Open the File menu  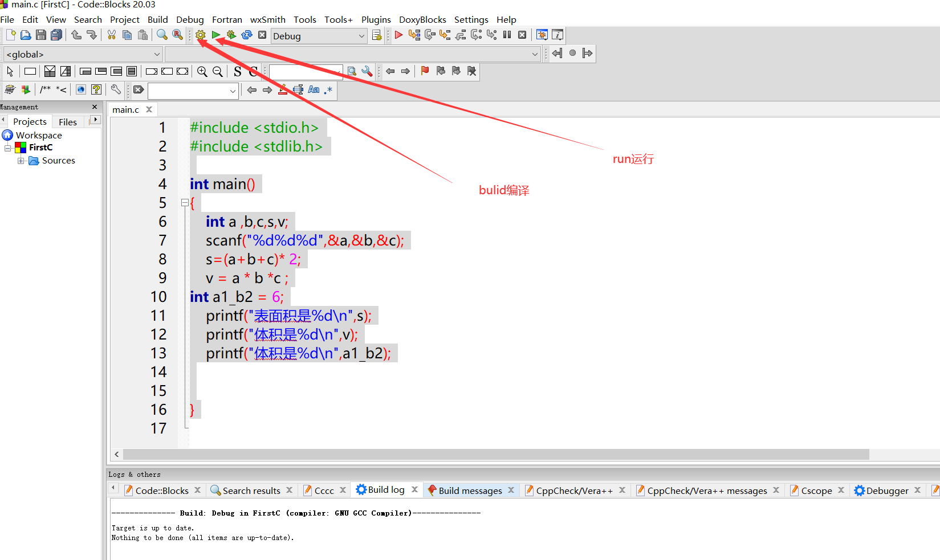pyautogui.click(x=7, y=19)
